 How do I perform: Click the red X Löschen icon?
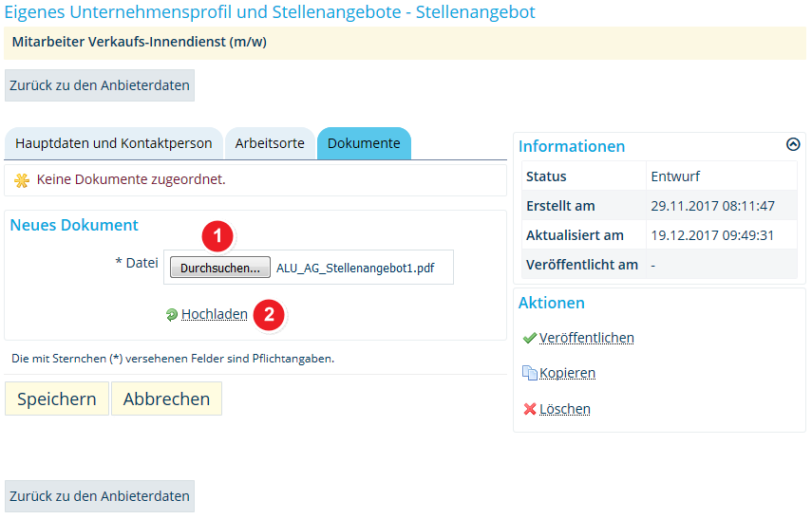529,409
